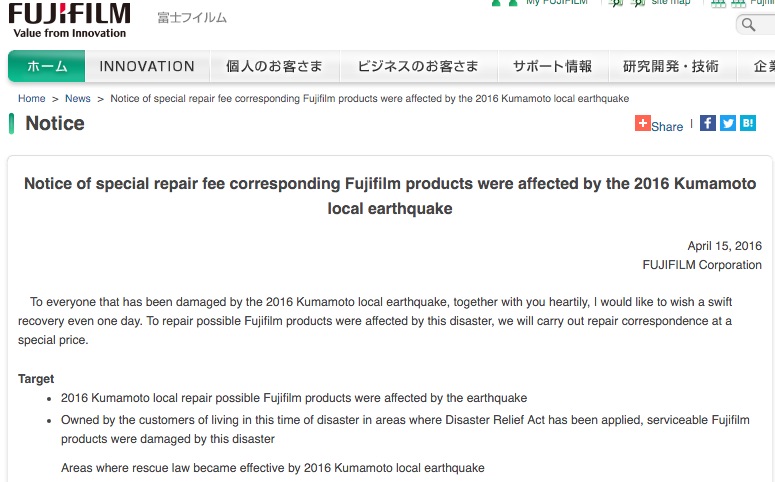Go to Home breadcrumb link
The image size is (775, 482).
click(x=32, y=98)
